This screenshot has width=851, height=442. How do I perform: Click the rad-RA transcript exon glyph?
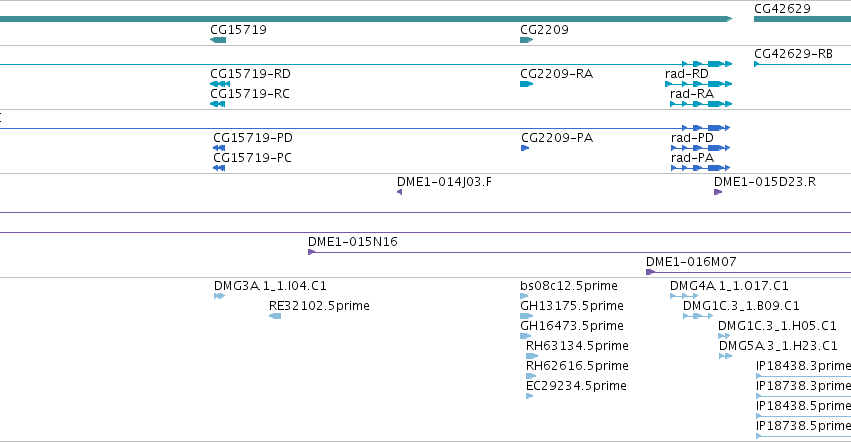(x=701, y=104)
